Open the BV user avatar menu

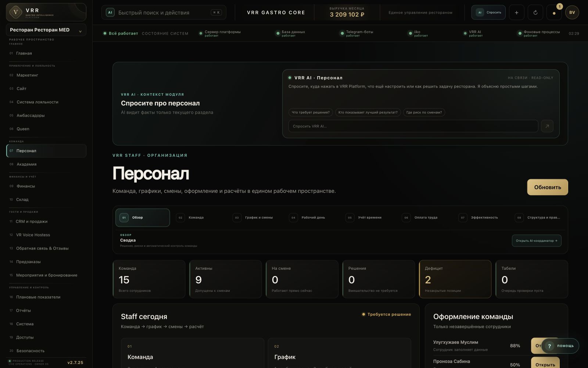pyautogui.click(x=572, y=13)
